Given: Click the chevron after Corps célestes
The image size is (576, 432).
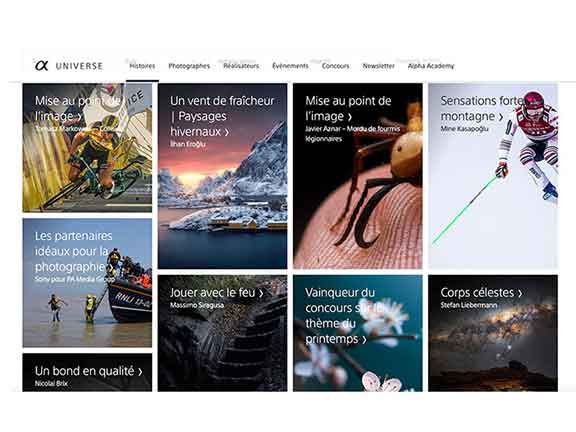Looking at the screenshot, I should tap(520, 293).
